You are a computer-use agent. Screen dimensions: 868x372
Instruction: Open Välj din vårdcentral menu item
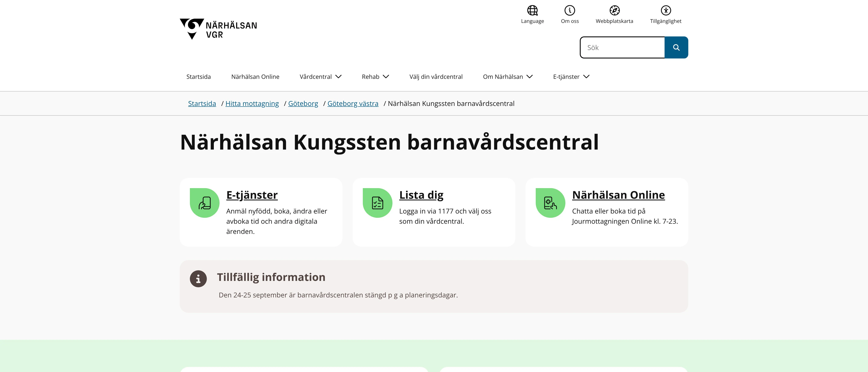(436, 77)
